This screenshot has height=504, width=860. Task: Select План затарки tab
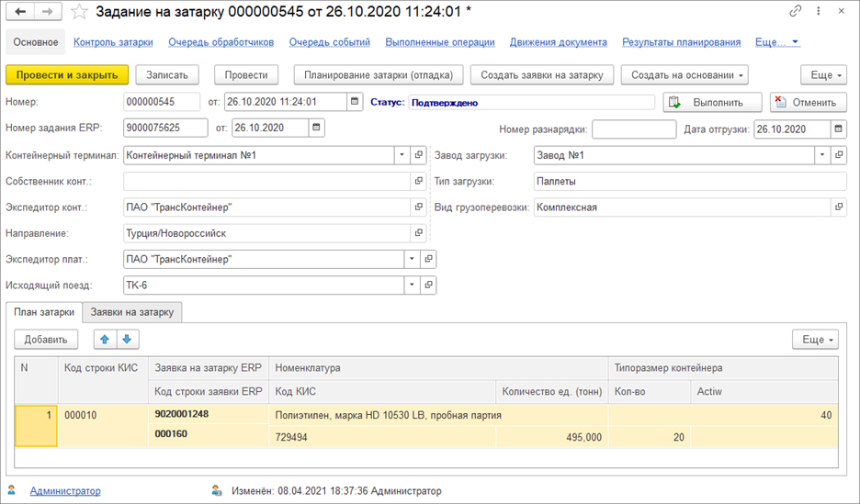(44, 312)
